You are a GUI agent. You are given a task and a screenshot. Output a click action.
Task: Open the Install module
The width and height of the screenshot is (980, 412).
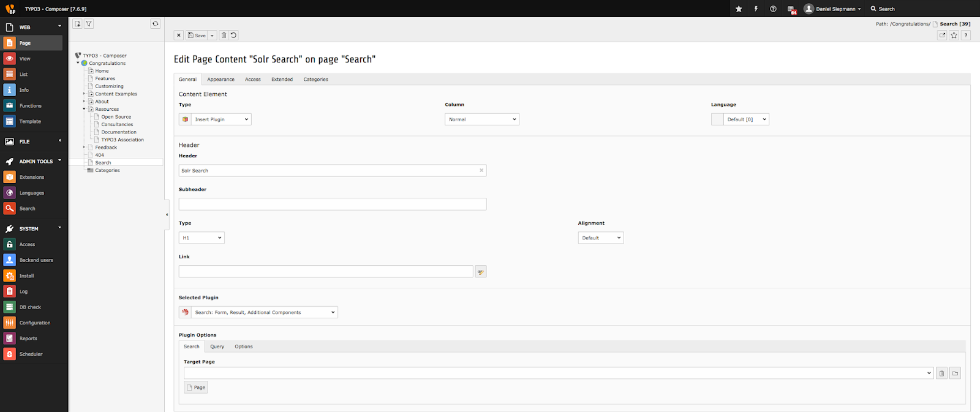coord(31,276)
